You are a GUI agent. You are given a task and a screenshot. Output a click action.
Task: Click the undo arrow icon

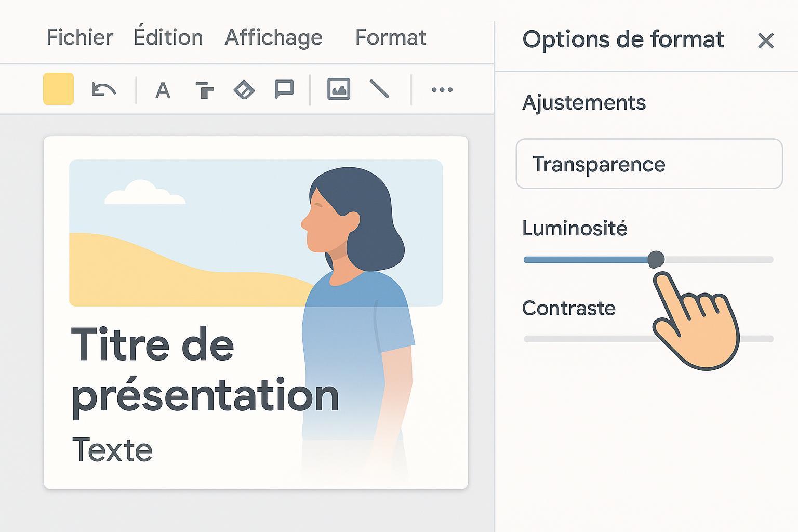[x=103, y=90]
